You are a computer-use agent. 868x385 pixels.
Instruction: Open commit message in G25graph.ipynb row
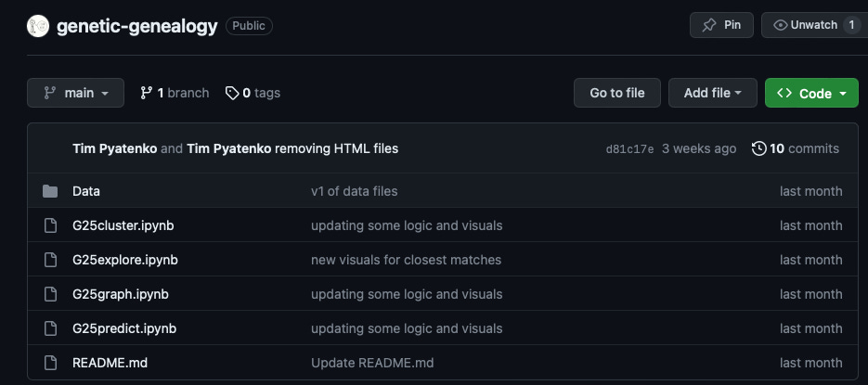tap(407, 294)
